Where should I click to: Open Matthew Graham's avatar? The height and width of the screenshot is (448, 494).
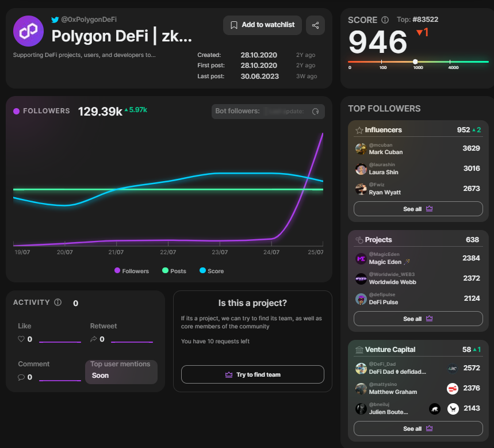pyautogui.click(x=361, y=389)
